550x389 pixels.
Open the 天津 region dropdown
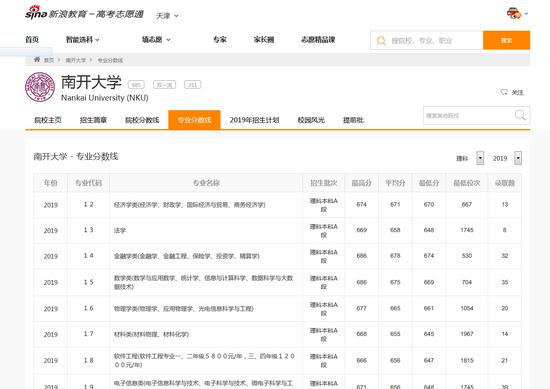coord(167,16)
